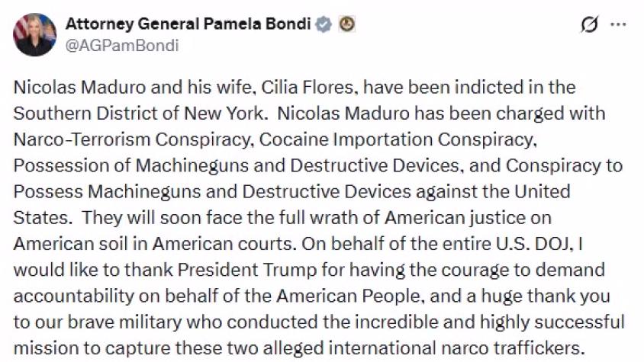Click the display name Attorney General Pamela Bondi
Viewport: 644px width, 362px height.
(x=188, y=24)
